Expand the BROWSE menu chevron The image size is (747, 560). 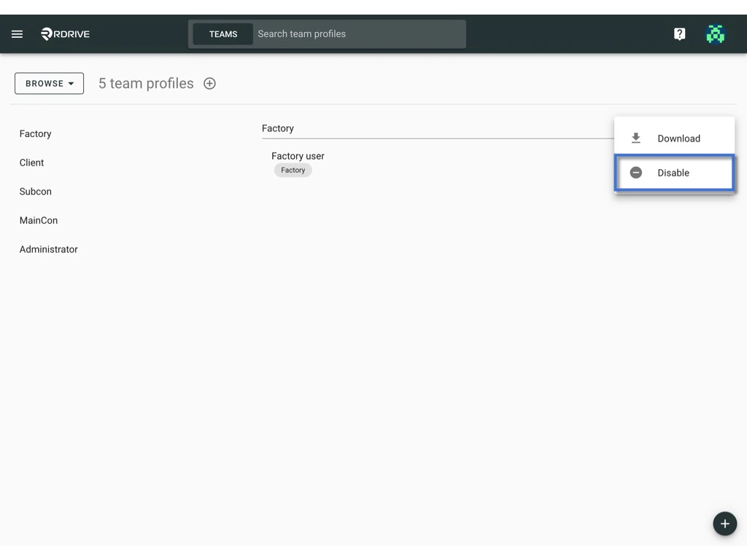(72, 83)
